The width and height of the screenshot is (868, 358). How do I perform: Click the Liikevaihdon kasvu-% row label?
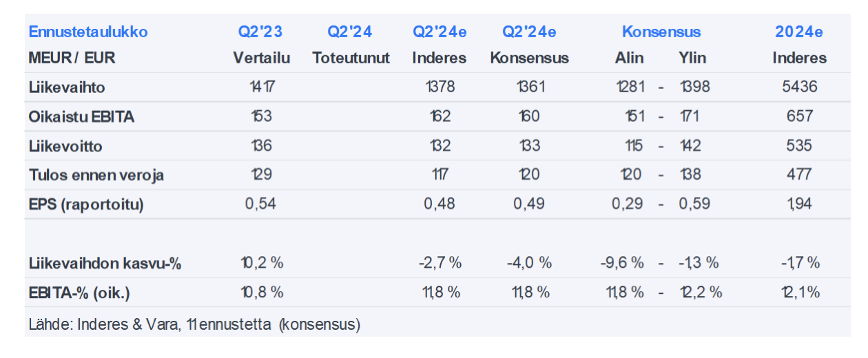point(105,263)
